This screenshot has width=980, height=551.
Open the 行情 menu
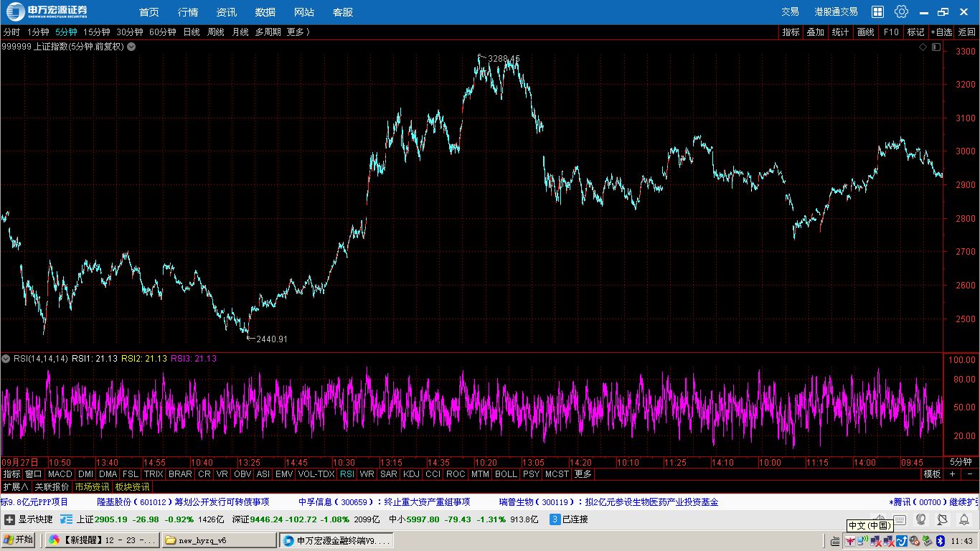coord(188,12)
